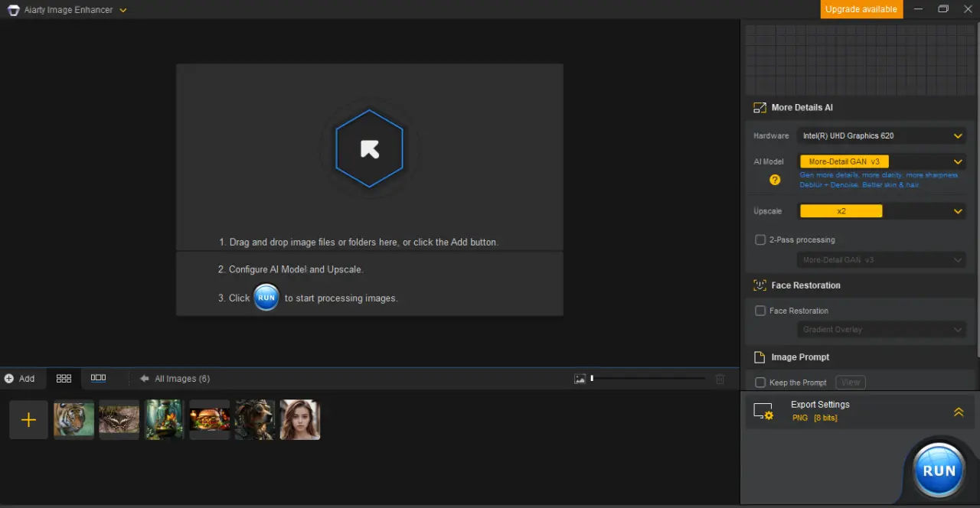Click the back arrow beside All Images
This screenshot has width=980, height=508.
pos(144,379)
